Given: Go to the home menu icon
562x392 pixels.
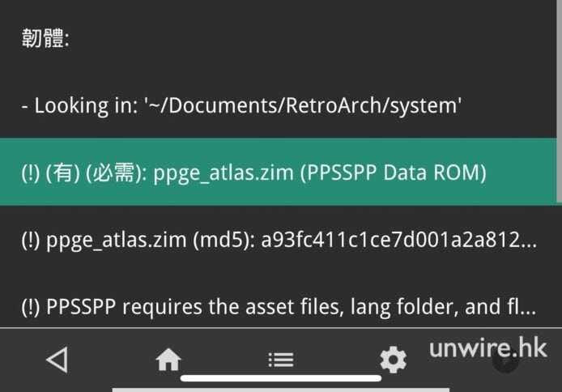Looking at the screenshot, I should click(x=168, y=360).
